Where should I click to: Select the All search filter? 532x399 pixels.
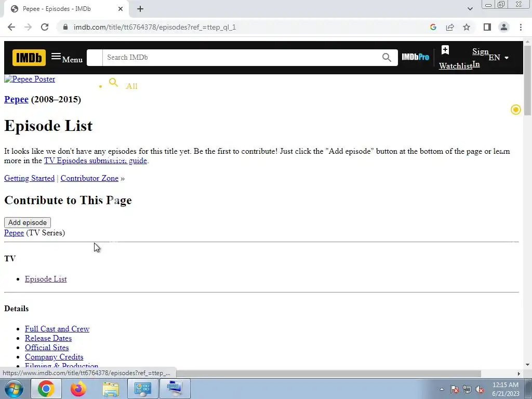coord(131,86)
